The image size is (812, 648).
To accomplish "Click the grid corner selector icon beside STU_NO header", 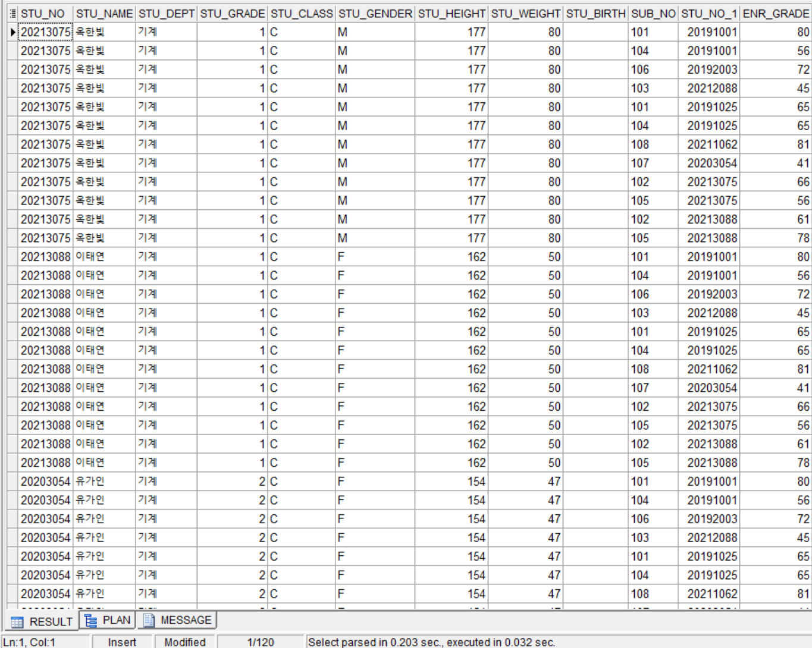I will [13, 13].
